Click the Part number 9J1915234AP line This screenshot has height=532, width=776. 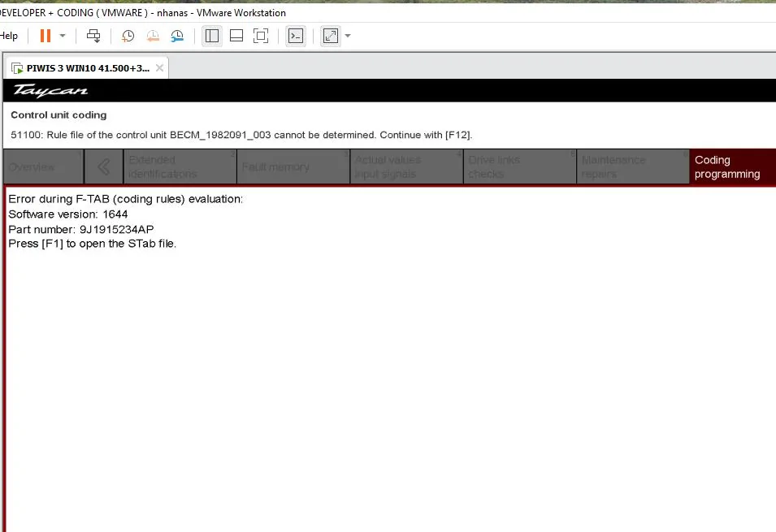(x=81, y=229)
